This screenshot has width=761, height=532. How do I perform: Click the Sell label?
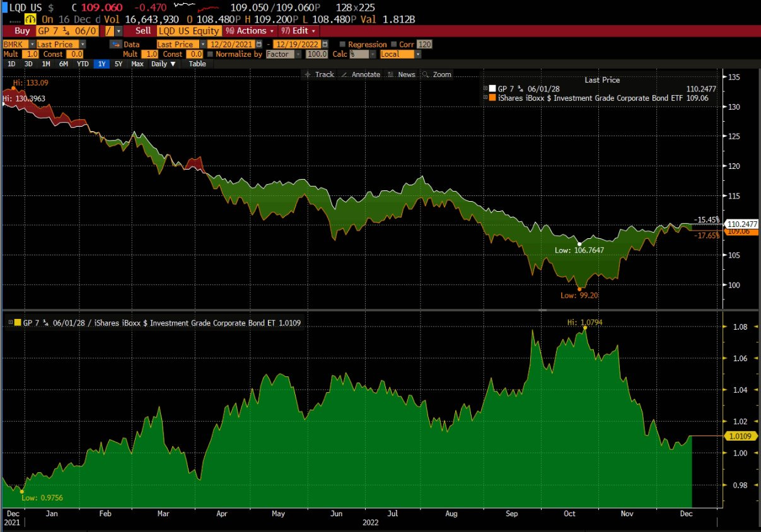point(143,30)
